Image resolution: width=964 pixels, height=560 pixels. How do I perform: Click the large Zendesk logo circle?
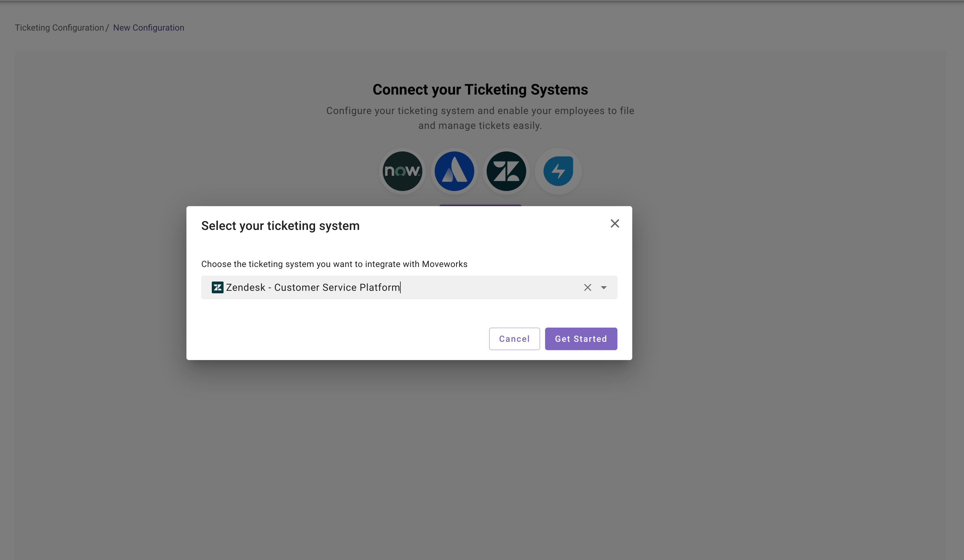(506, 171)
